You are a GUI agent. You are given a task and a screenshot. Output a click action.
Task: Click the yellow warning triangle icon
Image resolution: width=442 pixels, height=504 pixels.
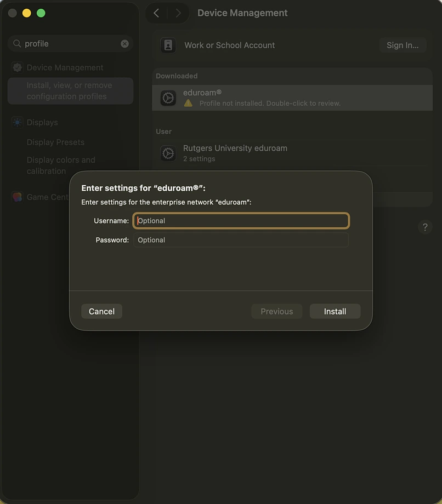coord(188,103)
